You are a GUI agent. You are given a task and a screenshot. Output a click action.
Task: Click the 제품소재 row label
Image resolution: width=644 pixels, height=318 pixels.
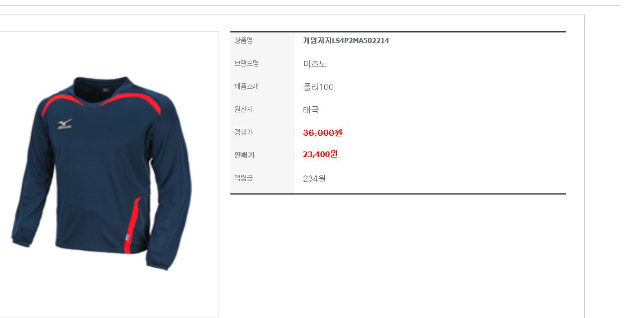point(247,86)
